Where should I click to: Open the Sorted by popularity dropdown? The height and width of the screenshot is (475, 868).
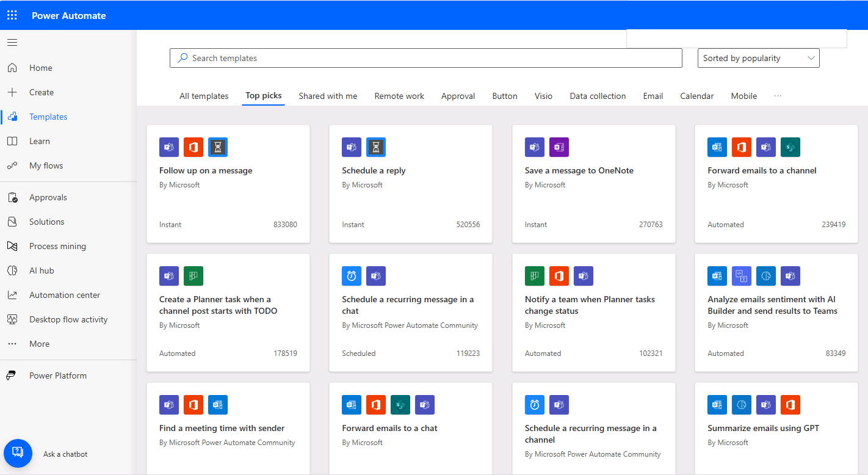[758, 58]
